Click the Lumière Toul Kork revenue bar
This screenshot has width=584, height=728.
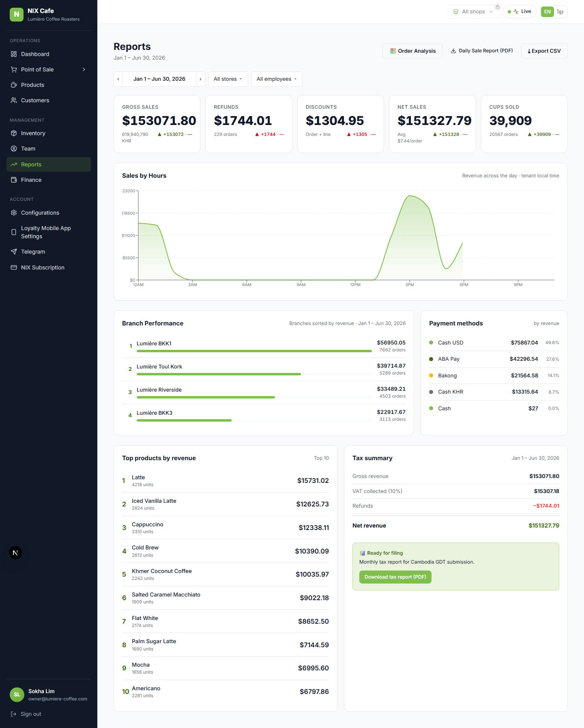[x=254, y=374]
